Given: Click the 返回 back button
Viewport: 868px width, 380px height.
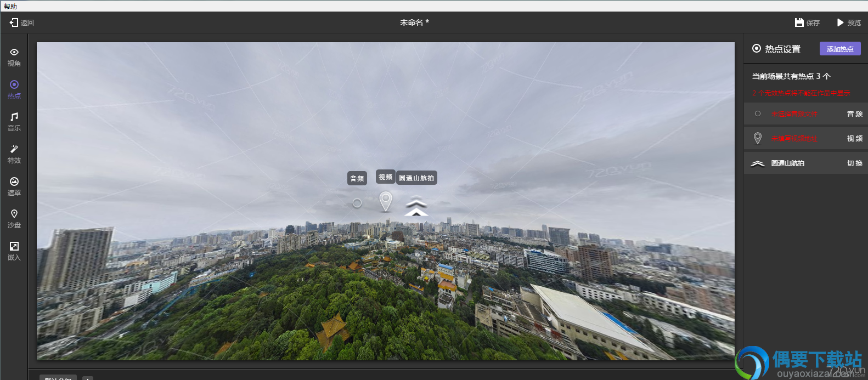Looking at the screenshot, I should click(22, 22).
